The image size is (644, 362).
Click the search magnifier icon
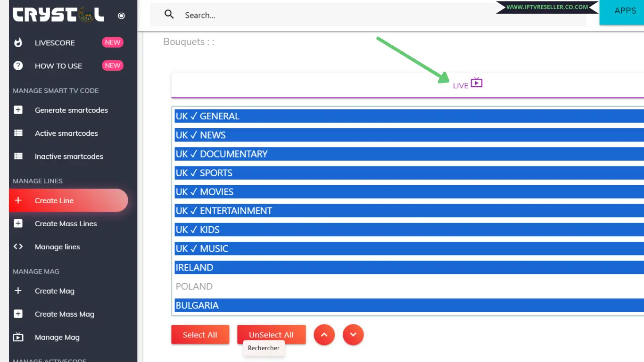click(x=169, y=15)
